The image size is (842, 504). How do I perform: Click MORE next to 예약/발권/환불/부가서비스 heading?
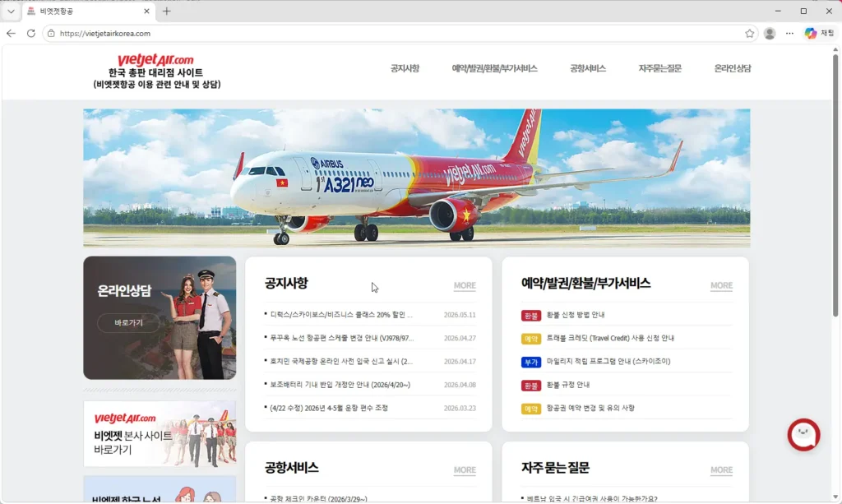coord(721,285)
